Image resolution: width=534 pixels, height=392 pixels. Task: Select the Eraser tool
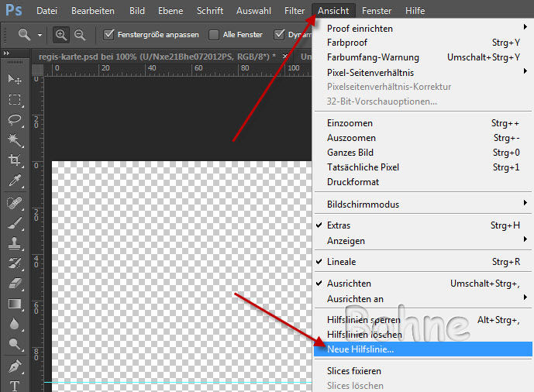coord(14,284)
